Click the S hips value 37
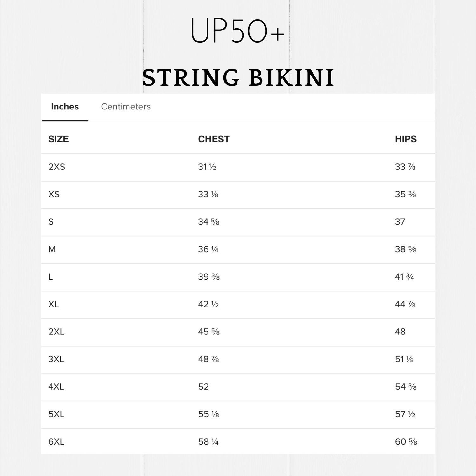 pyautogui.click(x=400, y=222)
